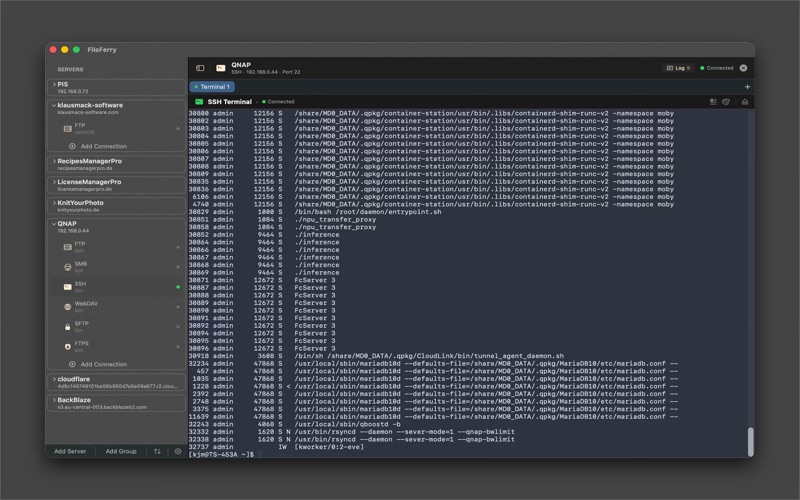This screenshot has width=800, height=500.
Task: Expand the RecipesManagerPro server group
Action: [x=54, y=161]
